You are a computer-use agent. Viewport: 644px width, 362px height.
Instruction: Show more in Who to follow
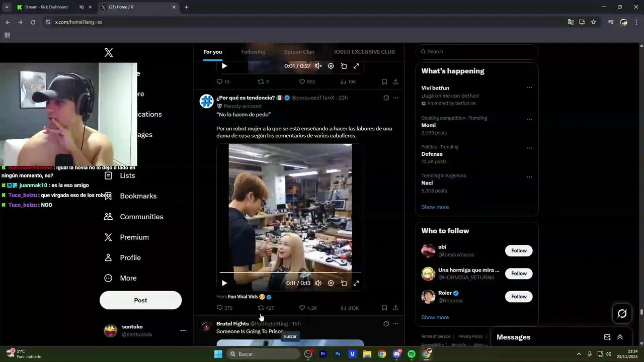click(435, 317)
